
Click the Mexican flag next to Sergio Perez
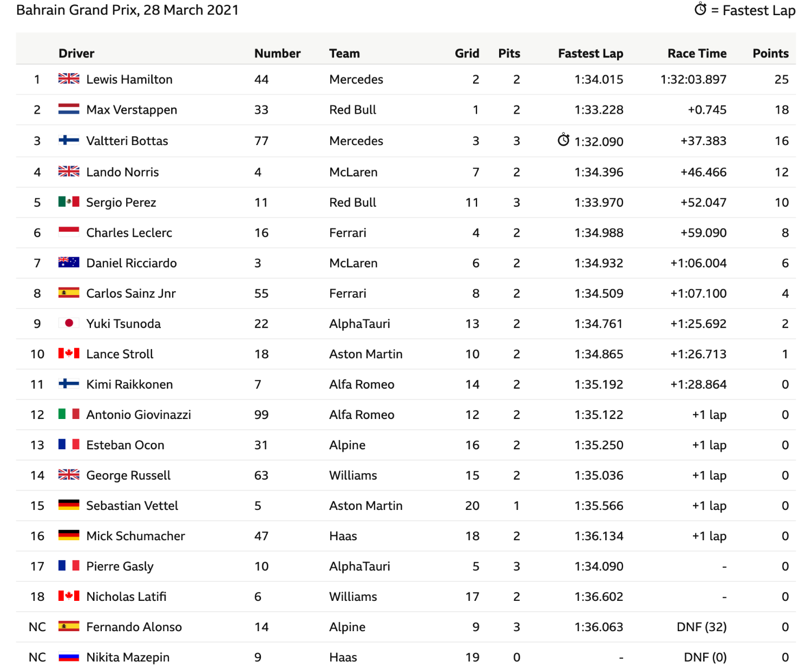pos(69,202)
